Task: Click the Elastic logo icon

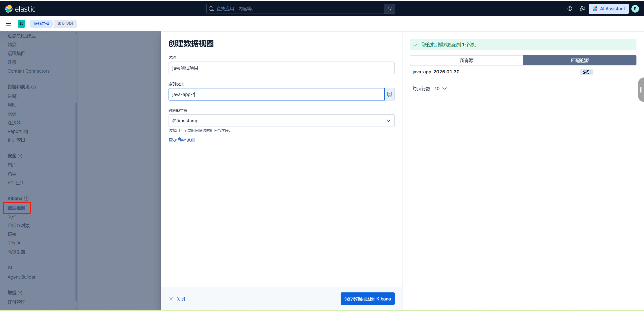Action: click(x=9, y=9)
